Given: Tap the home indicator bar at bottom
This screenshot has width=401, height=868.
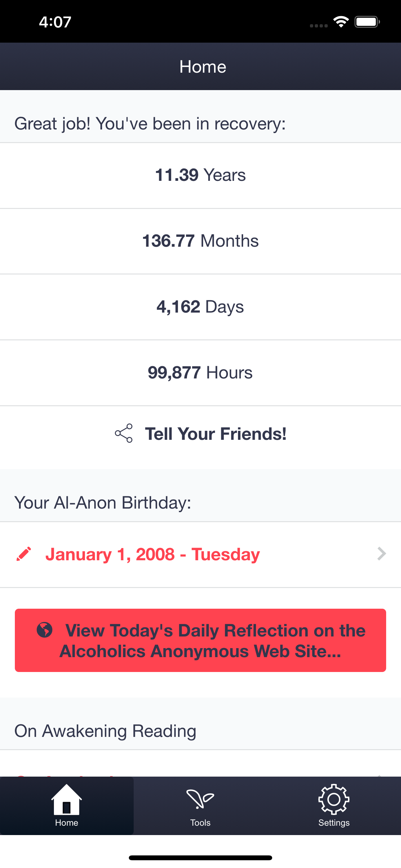Looking at the screenshot, I should [200, 858].
